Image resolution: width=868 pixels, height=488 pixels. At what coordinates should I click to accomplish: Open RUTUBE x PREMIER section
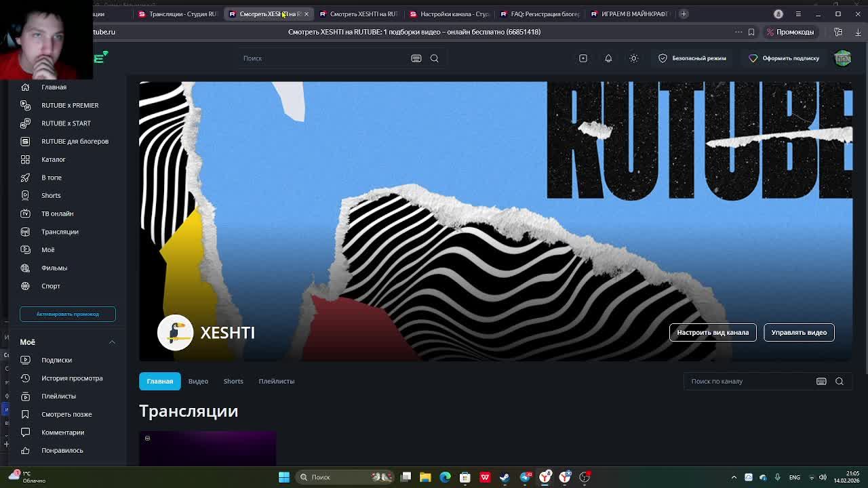tap(69, 105)
